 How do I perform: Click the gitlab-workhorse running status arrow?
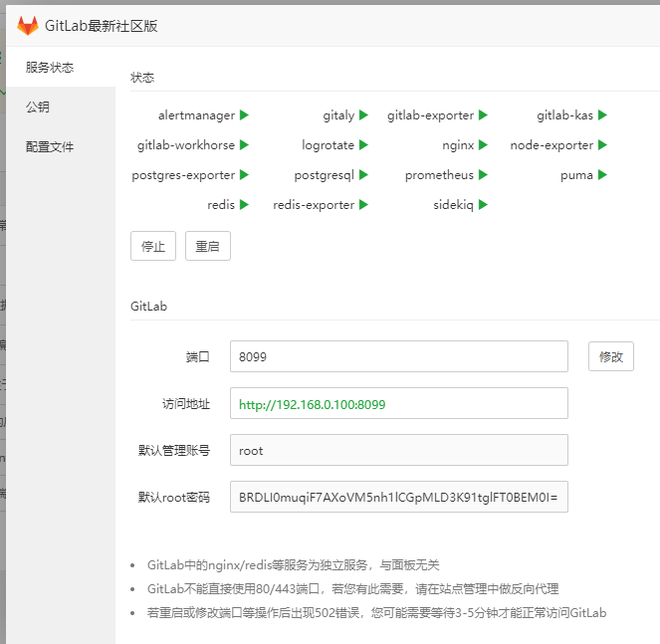tap(244, 144)
